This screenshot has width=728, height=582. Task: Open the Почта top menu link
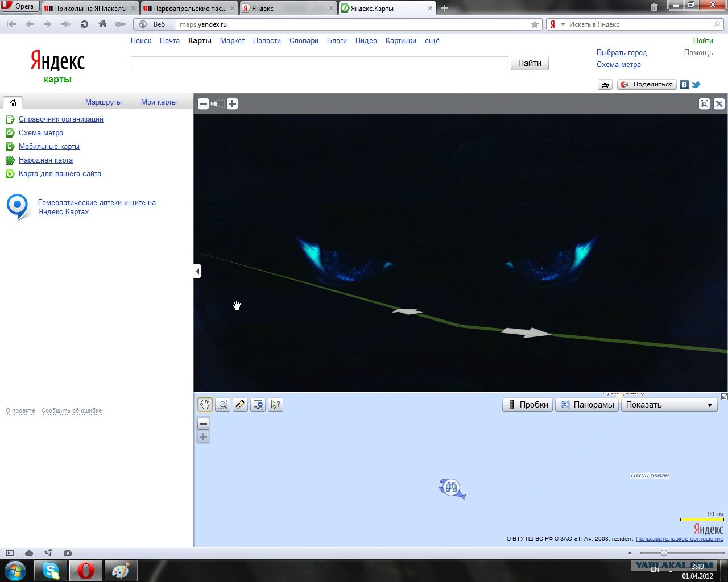169,41
